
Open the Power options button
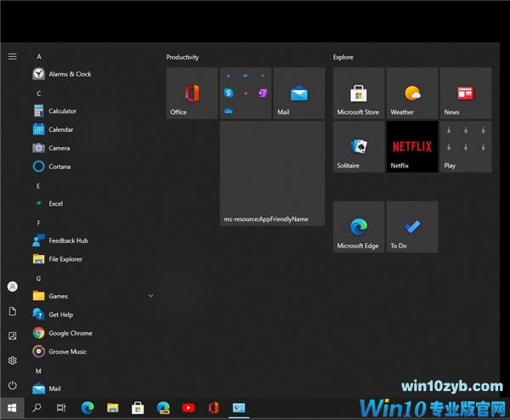[13, 385]
